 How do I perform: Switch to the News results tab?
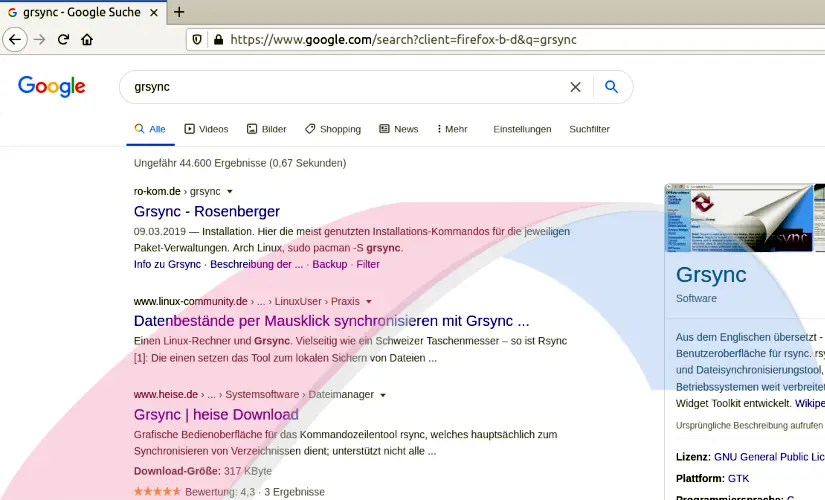pyautogui.click(x=399, y=129)
